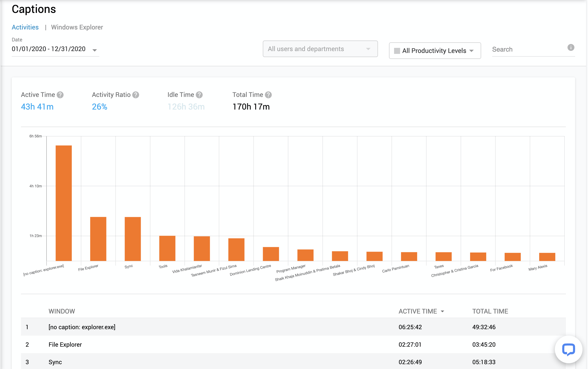Open the date range dropdown

94,50
